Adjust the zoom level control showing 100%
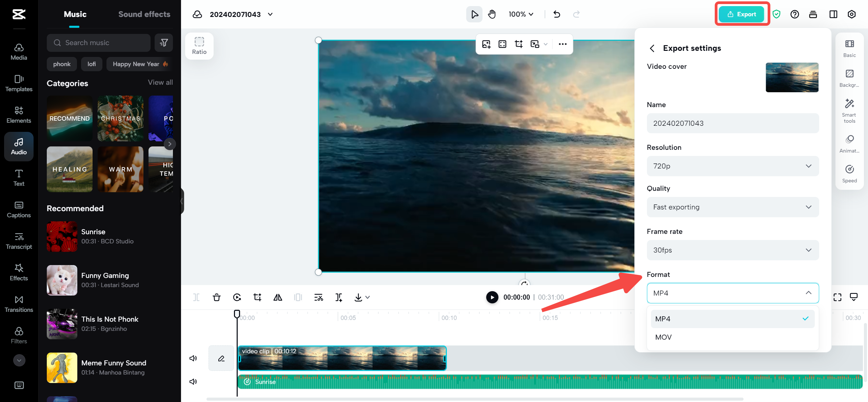Viewport: 868px width, 402px height. coord(520,14)
